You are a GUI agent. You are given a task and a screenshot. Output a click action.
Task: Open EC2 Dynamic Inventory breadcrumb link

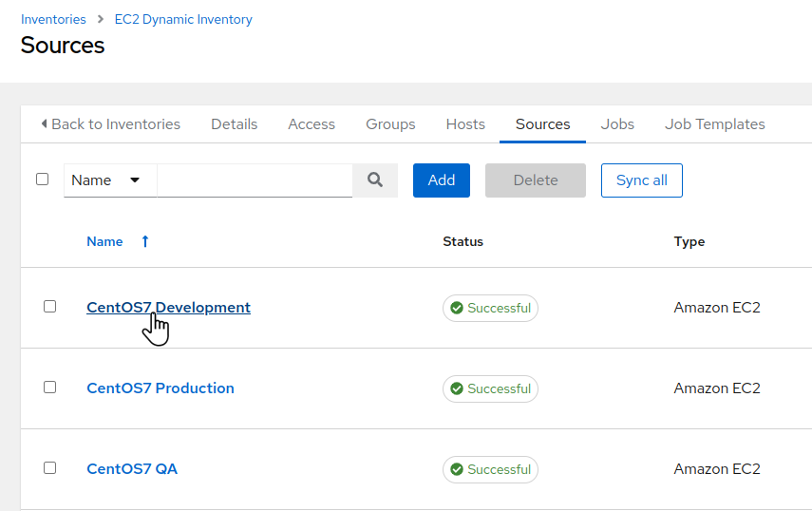[x=183, y=19]
